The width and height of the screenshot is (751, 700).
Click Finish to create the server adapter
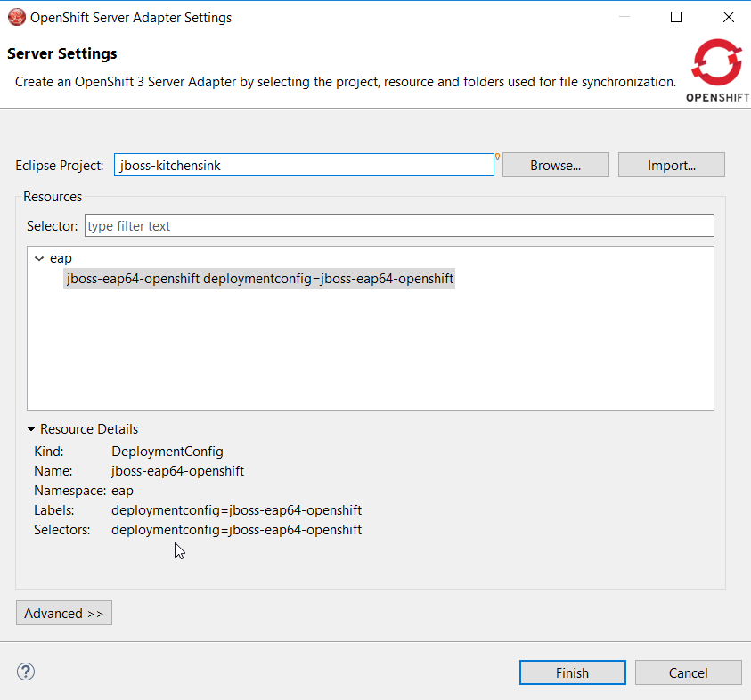pyautogui.click(x=572, y=672)
